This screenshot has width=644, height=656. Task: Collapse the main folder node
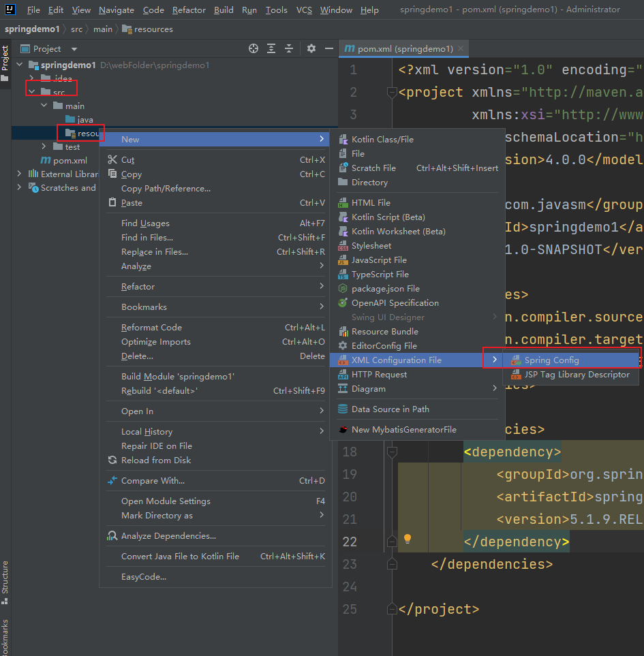(44, 106)
